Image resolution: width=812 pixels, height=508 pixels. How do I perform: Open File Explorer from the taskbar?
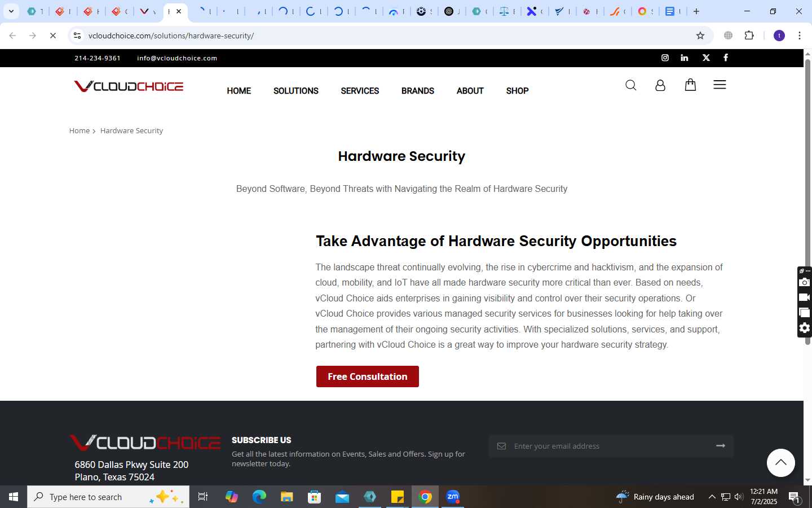click(287, 497)
